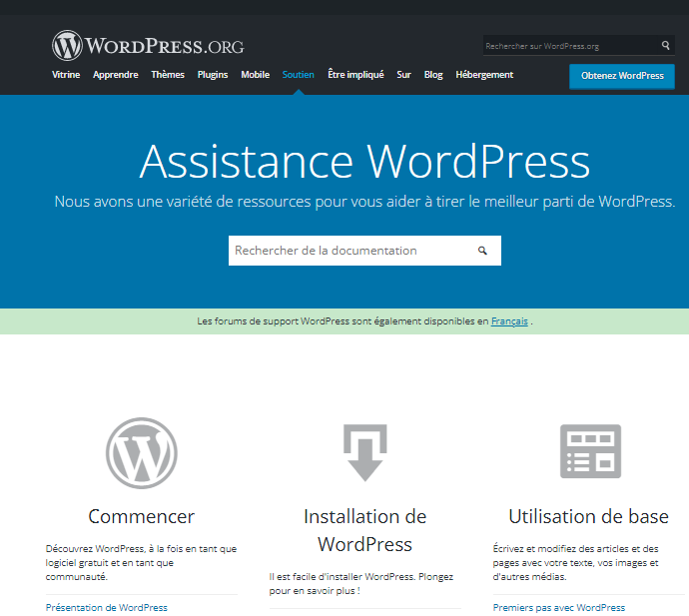Screen dimensions: 689x616
Task: Open the Premiers pas avec WordPress link
Action: 559,607
